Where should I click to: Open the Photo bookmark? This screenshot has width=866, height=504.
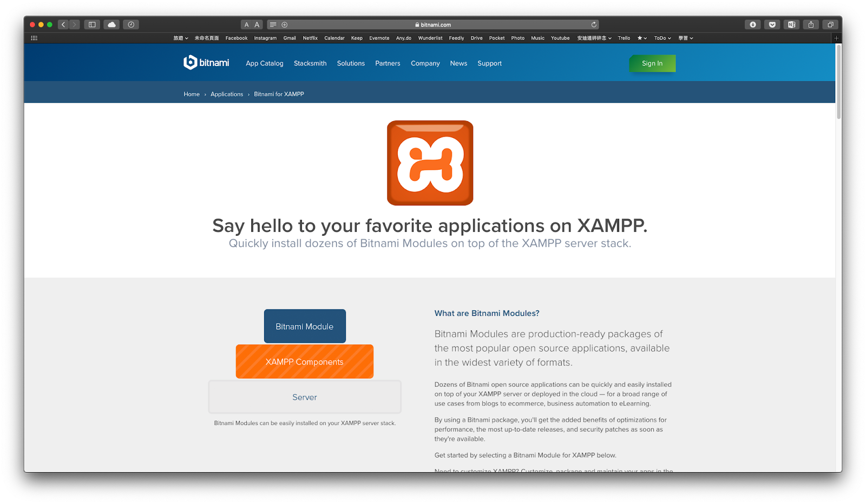pyautogui.click(x=518, y=38)
